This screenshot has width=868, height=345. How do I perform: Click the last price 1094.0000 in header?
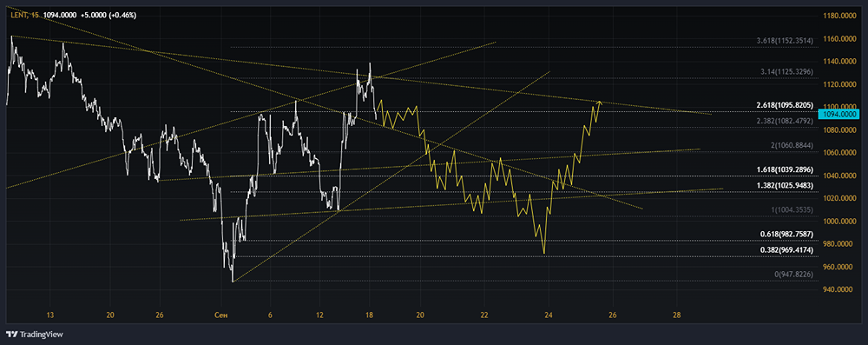pyautogui.click(x=60, y=15)
